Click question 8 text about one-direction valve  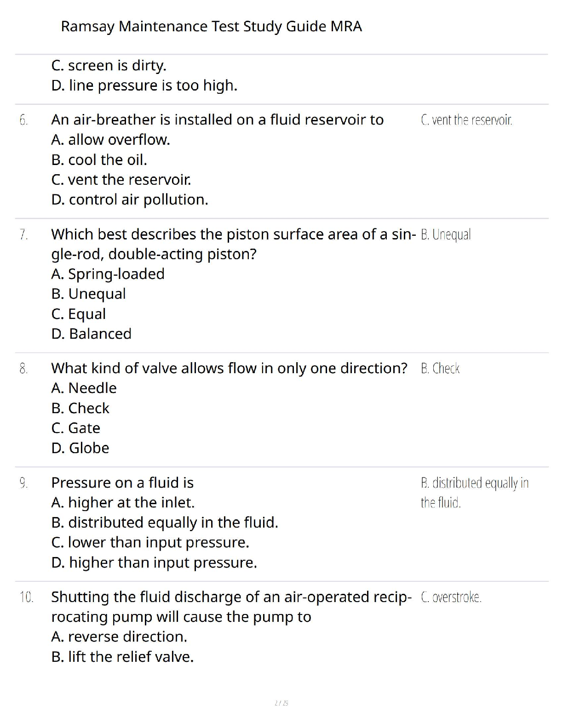pos(229,368)
